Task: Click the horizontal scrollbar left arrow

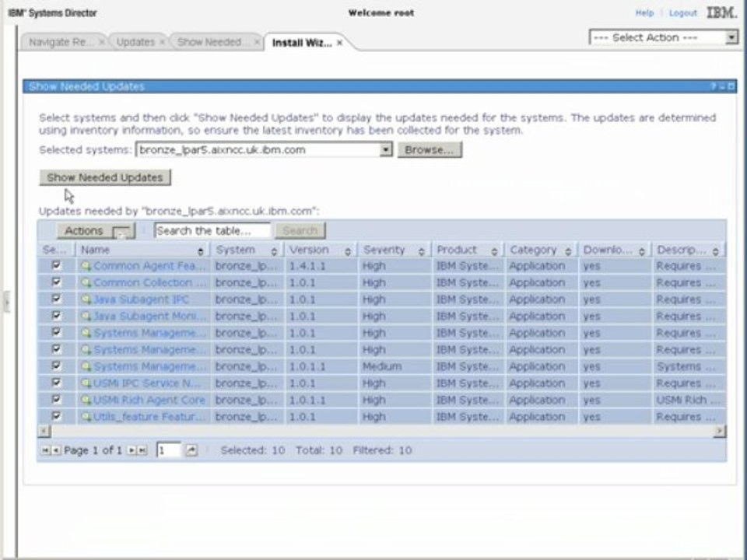Action: click(44, 431)
